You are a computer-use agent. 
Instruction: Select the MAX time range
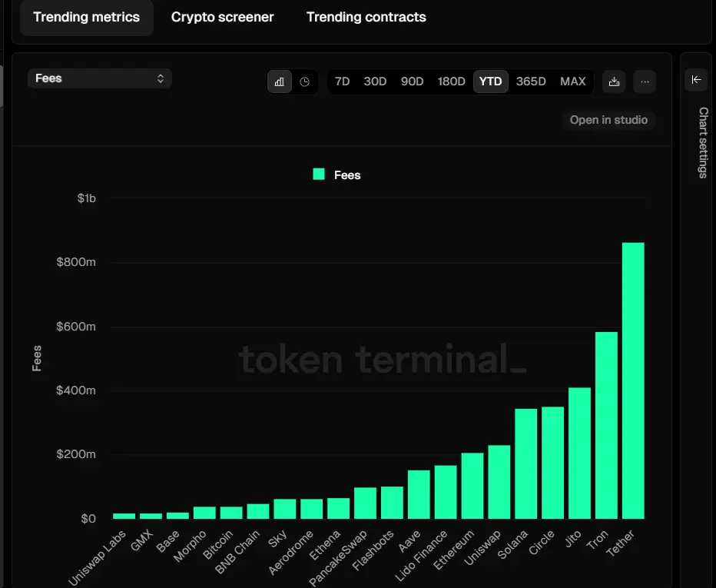[x=572, y=81]
